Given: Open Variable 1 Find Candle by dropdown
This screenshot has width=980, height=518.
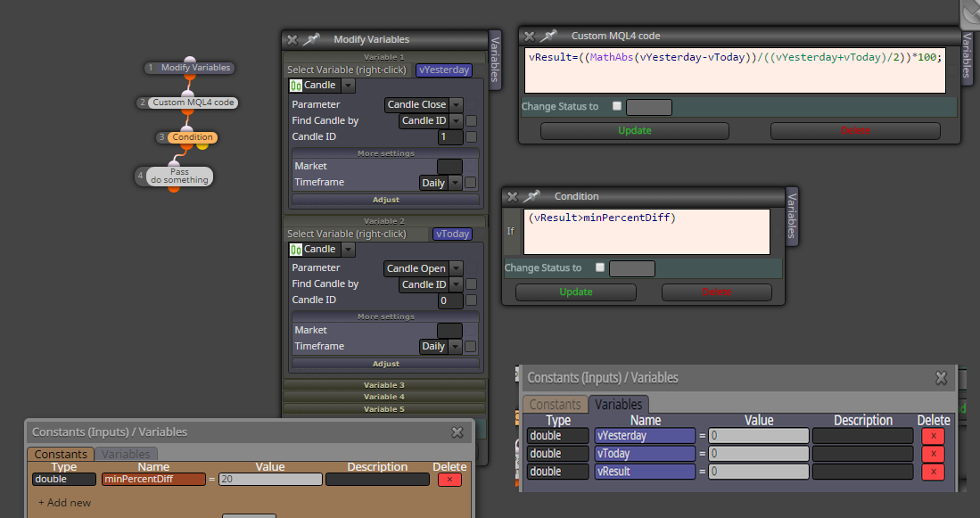Looking at the screenshot, I should [457, 120].
